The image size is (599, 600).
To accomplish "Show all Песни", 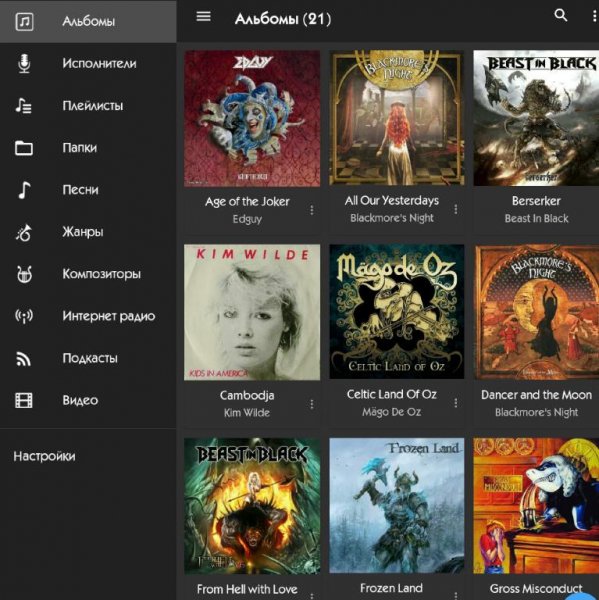I will (x=88, y=190).
